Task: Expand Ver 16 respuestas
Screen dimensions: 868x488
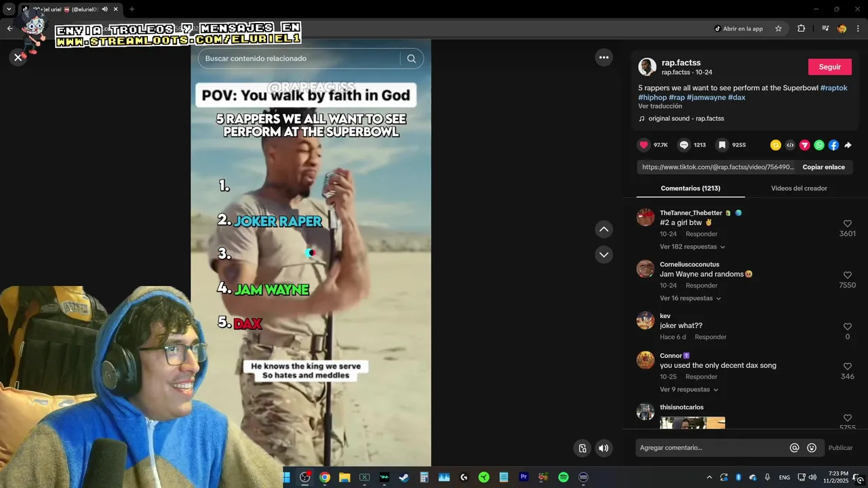Action: click(x=690, y=298)
